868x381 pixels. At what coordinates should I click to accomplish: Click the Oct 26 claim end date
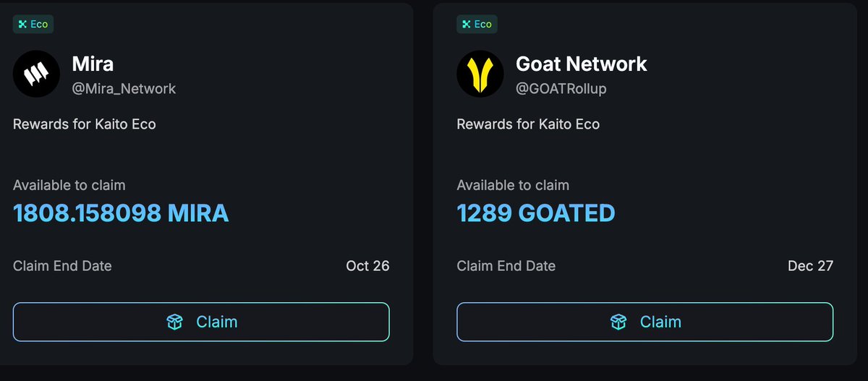point(367,266)
